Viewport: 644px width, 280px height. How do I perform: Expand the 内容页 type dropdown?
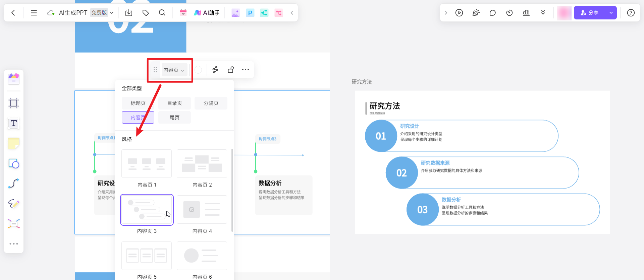click(x=174, y=70)
